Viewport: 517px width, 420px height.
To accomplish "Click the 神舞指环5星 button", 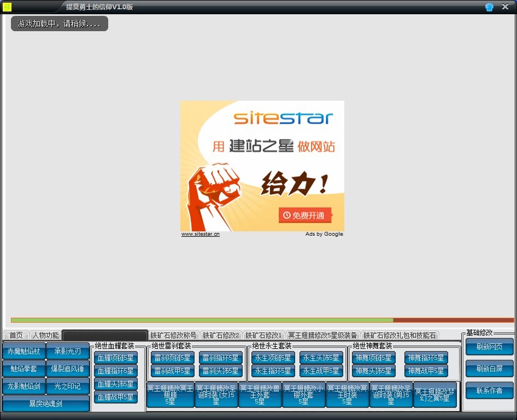I will pyautogui.click(x=426, y=358).
